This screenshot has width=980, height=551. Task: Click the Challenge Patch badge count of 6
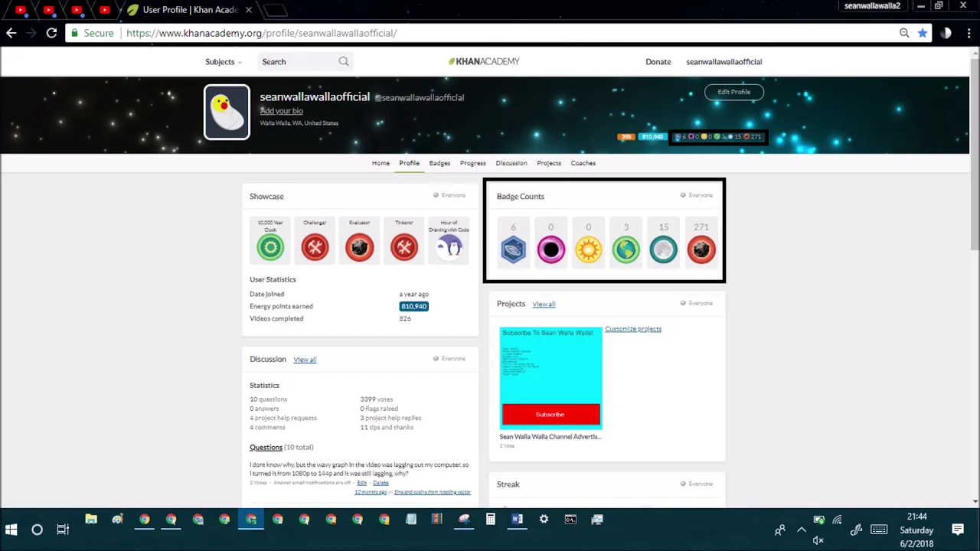click(513, 243)
